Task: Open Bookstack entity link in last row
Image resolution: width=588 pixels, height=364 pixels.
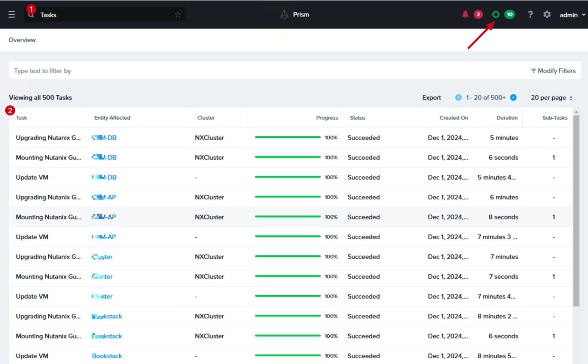Action: tap(107, 356)
